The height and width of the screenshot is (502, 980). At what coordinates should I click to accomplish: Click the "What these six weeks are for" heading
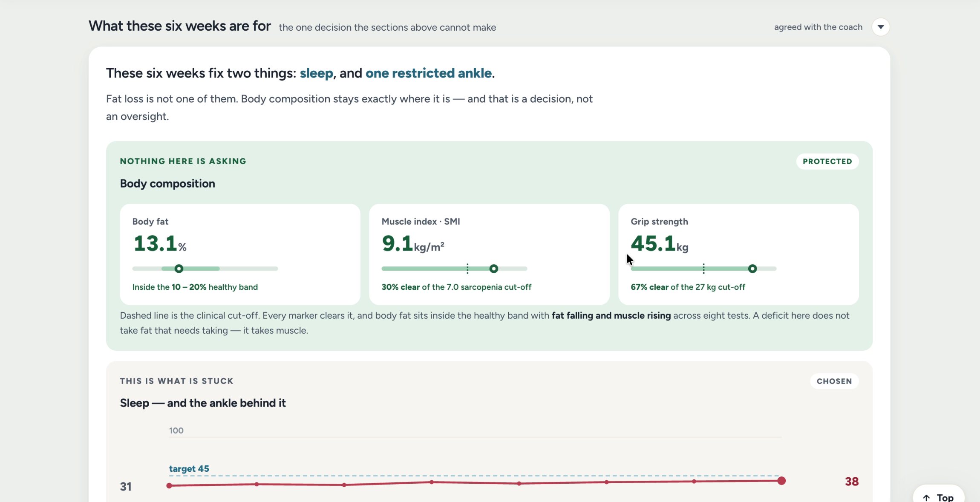[x=180, y=26]
